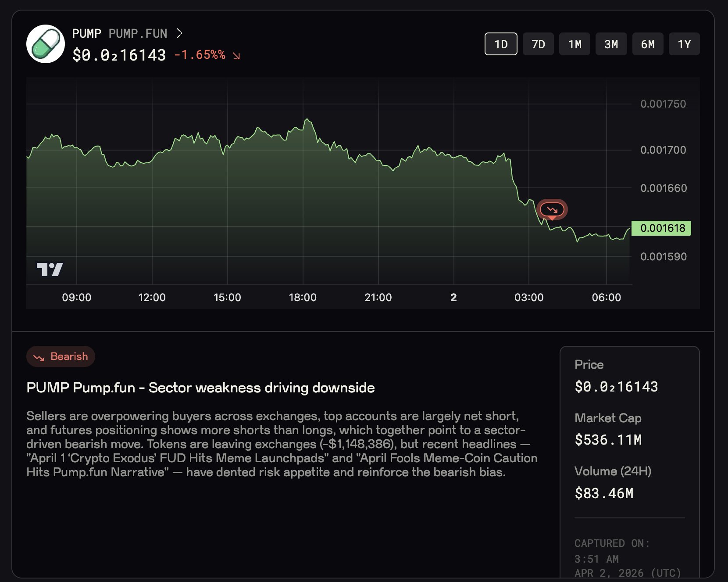Show the 1M chart range
Screen dimensions: 728x582
[575, 44]
